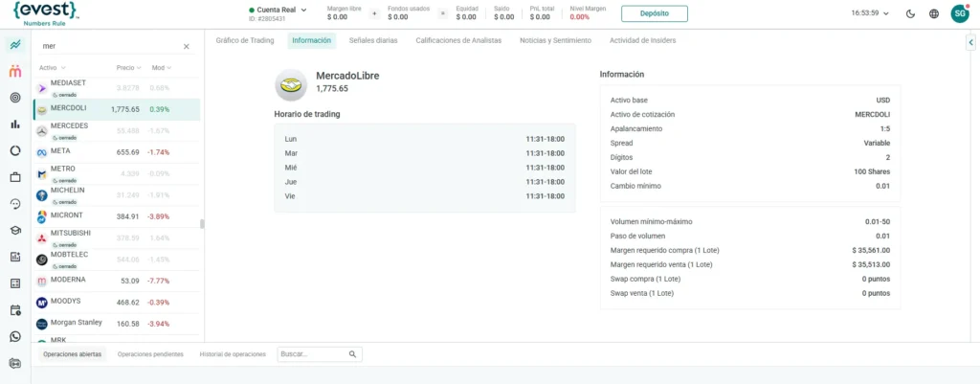Sort by Mod column header
980x384 pixels.
pos(162,68)
